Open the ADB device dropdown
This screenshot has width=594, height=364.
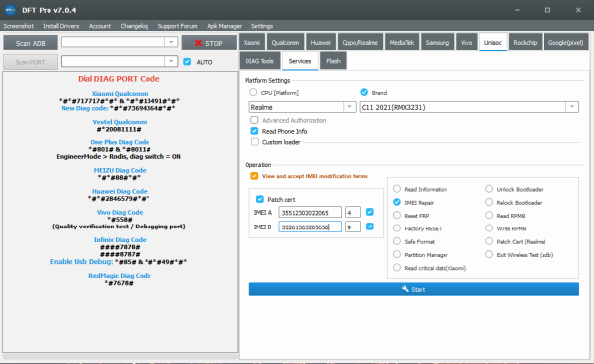click(171, 42)
